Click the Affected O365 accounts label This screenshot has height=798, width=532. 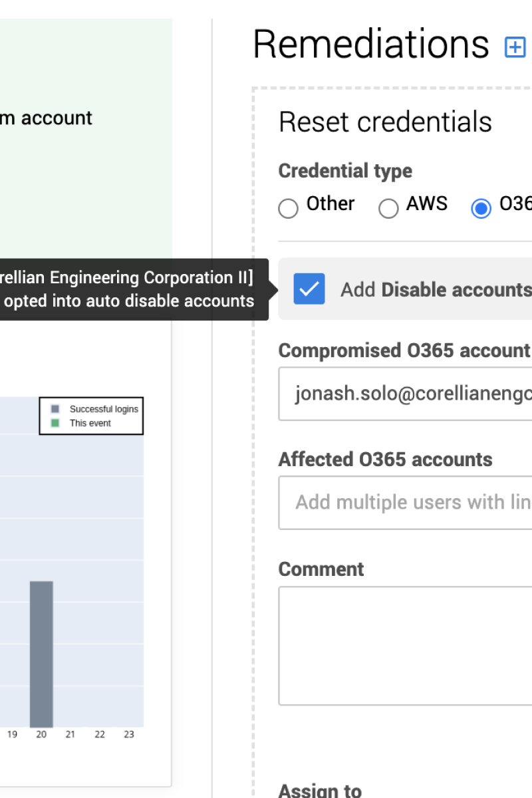coord(385,460)
